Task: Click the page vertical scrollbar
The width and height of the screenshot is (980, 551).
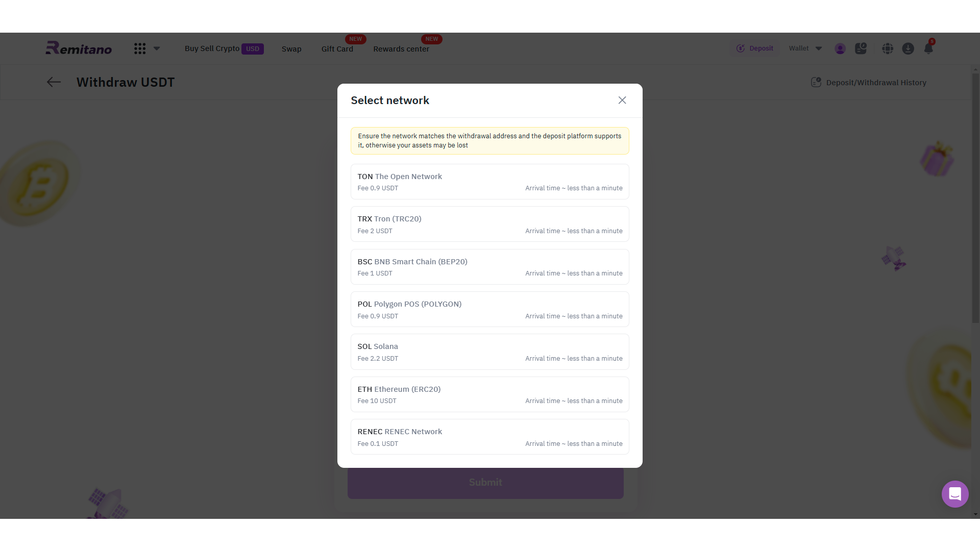Action: point(975,199)
